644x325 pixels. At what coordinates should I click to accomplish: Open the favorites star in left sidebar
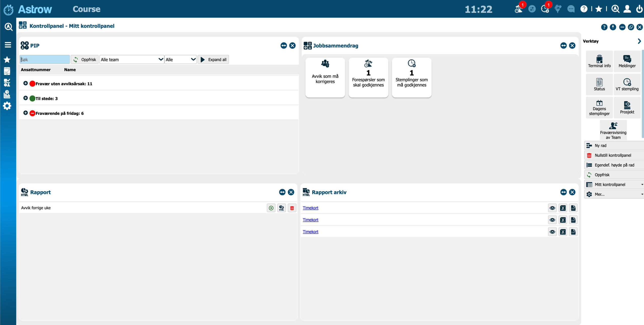7,59
